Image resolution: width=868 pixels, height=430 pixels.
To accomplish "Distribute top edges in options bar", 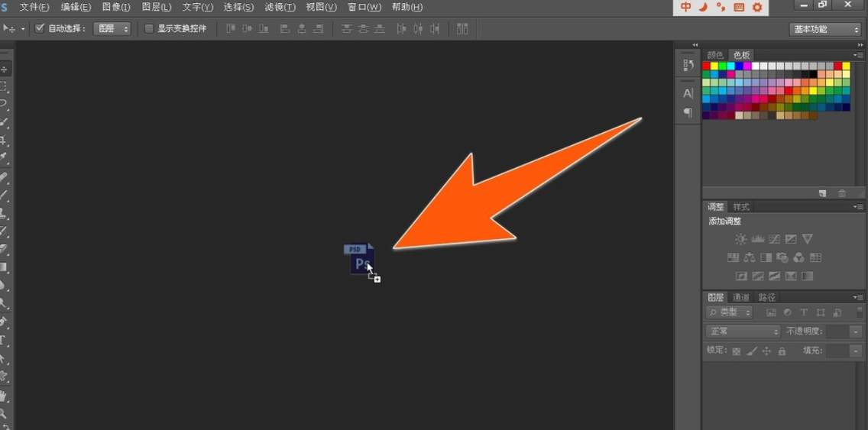I will 347,29.
